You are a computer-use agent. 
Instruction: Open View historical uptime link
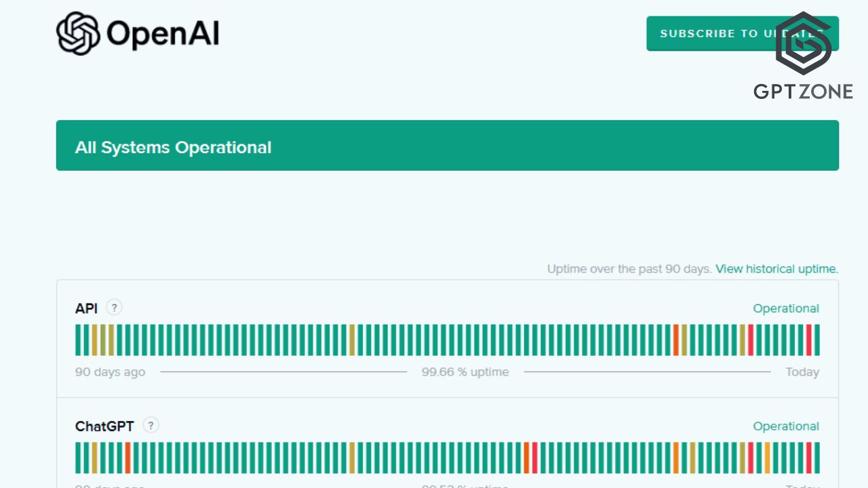click(776, 269)
